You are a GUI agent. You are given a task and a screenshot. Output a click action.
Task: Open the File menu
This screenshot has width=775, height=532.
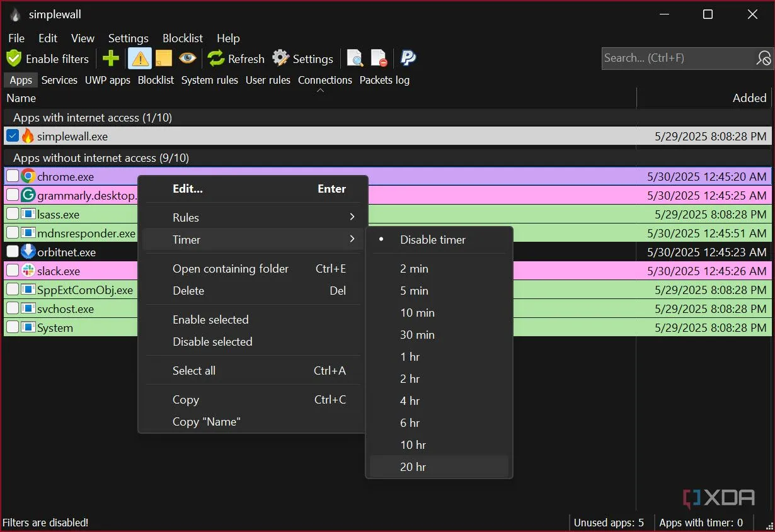[x=16, y=38]
